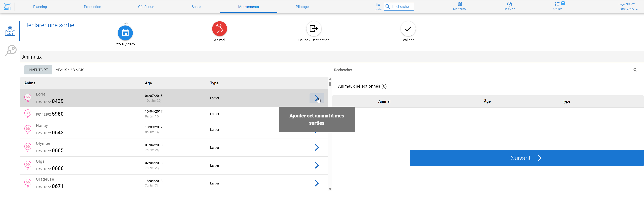Click the list scrollbar down arrow

[x=330, y=189]
